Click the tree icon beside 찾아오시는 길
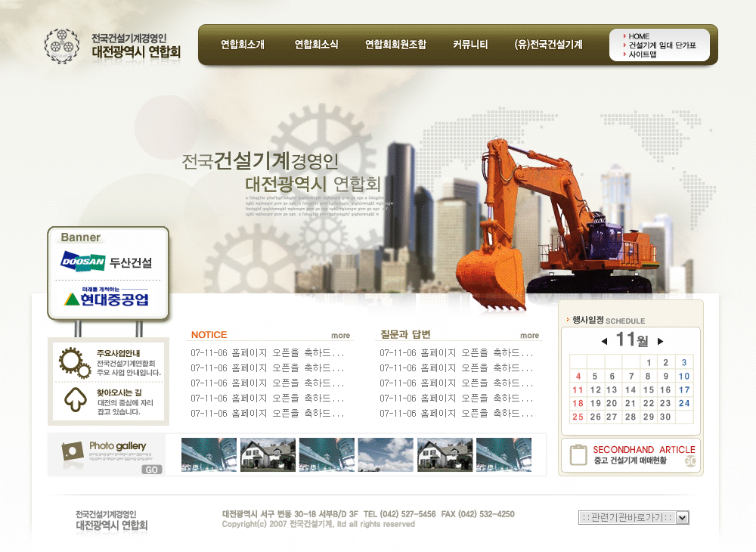The width and height of the screenshot is (756, 552). [x=75, y=400]
